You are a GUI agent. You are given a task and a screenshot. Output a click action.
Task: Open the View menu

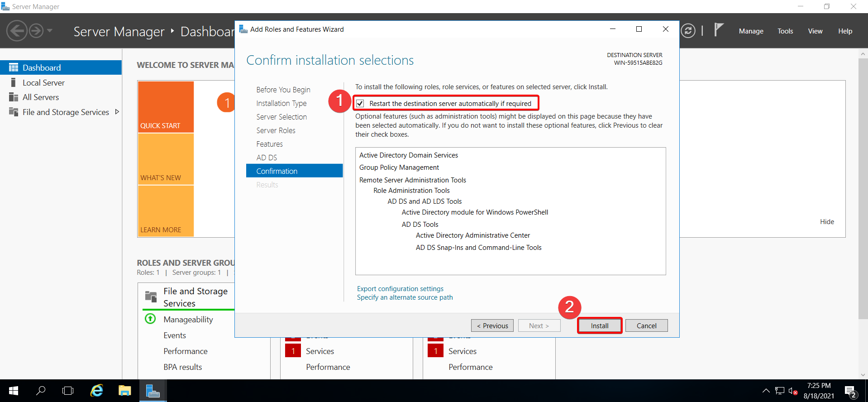[815, 31]
